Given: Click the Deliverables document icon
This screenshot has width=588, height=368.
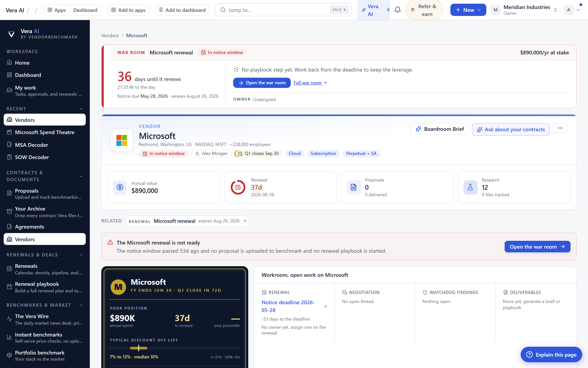Looking at the screenshot, I should (x=505, y=292).
